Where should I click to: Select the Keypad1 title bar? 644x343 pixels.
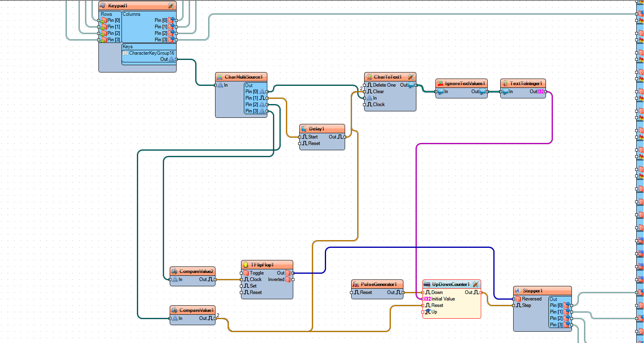click(x=137, y=6)
